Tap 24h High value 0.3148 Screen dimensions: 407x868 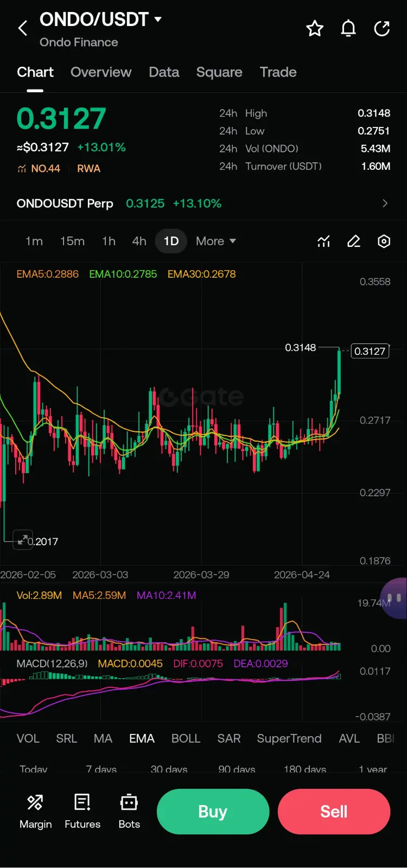[x=374, y=113]
